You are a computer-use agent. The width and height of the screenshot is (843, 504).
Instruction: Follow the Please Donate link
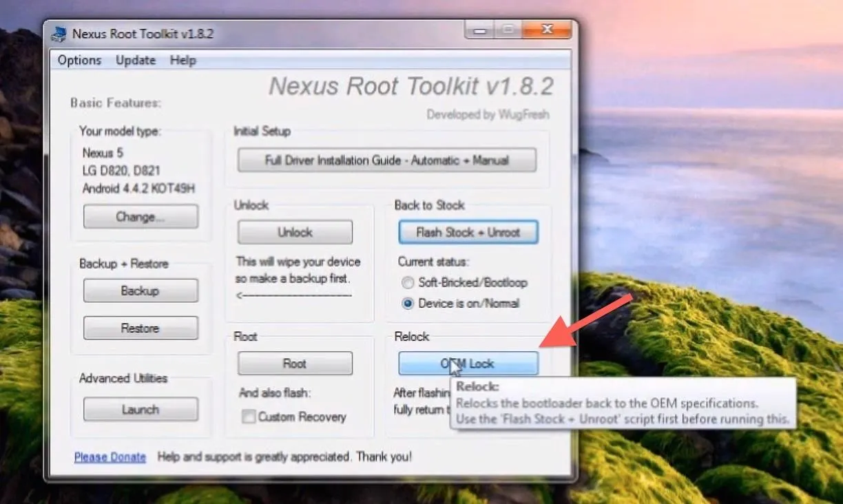coord(110,456)
